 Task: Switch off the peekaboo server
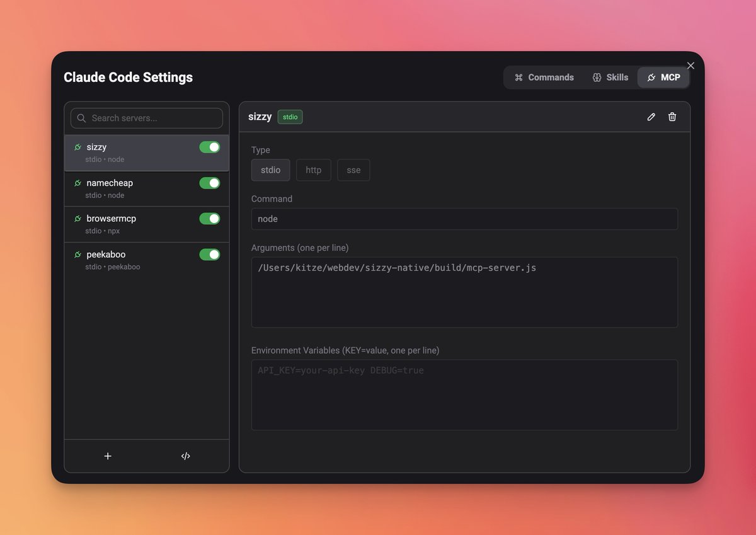click(x=210, y=255)
